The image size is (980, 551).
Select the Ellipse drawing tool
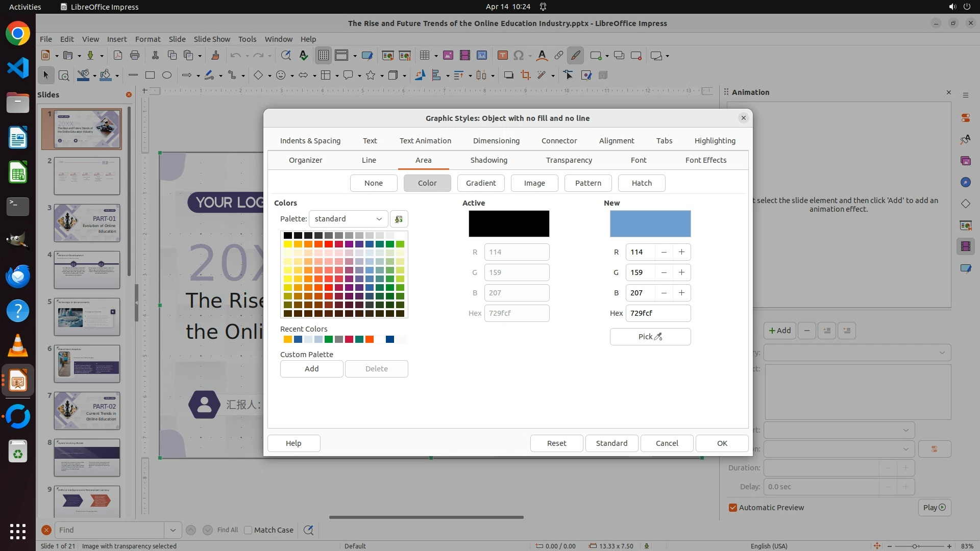[x=166, y=76]
